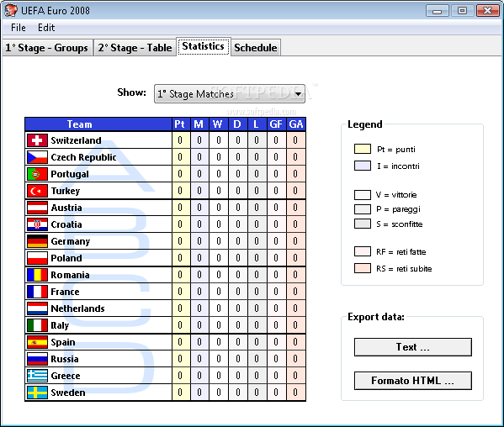This screenshot has height=427, width=504.
Task: Click the Pt value for Austria
Action: 180,208
